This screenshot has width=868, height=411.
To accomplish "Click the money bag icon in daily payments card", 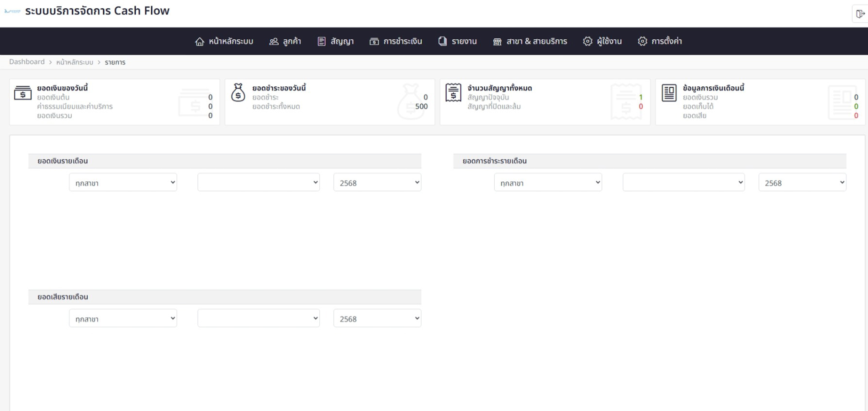I will [238, 93].
